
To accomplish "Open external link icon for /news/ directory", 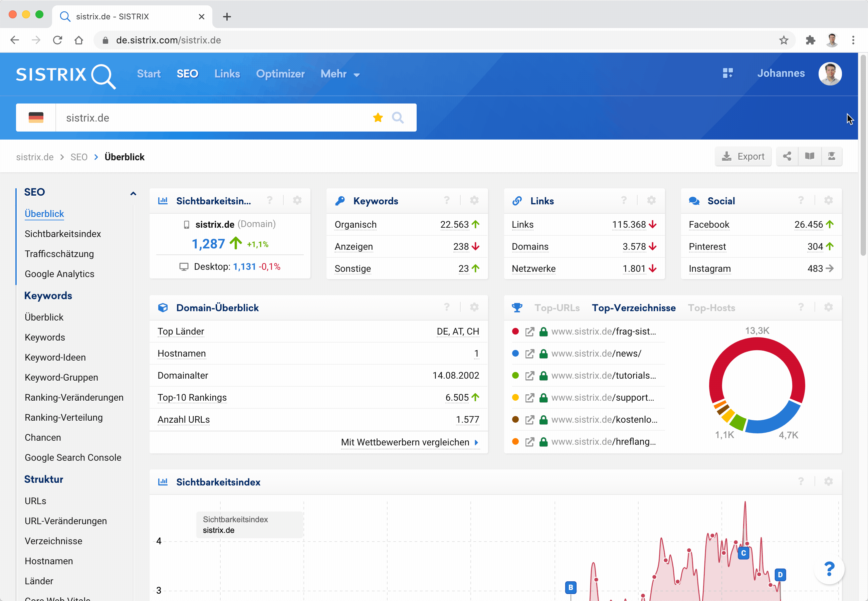I will coord(529,354).
